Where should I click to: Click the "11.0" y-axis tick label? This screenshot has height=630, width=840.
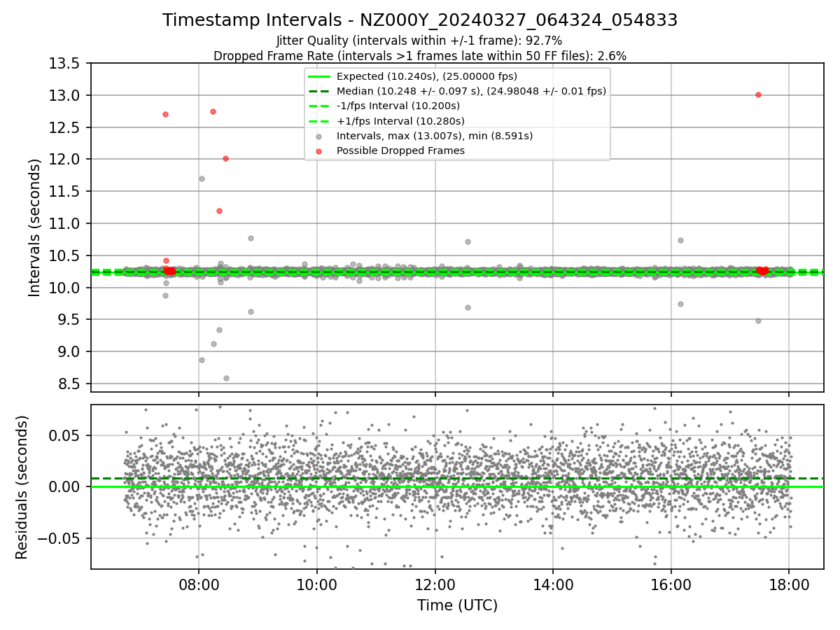click(x=64, y=223)
